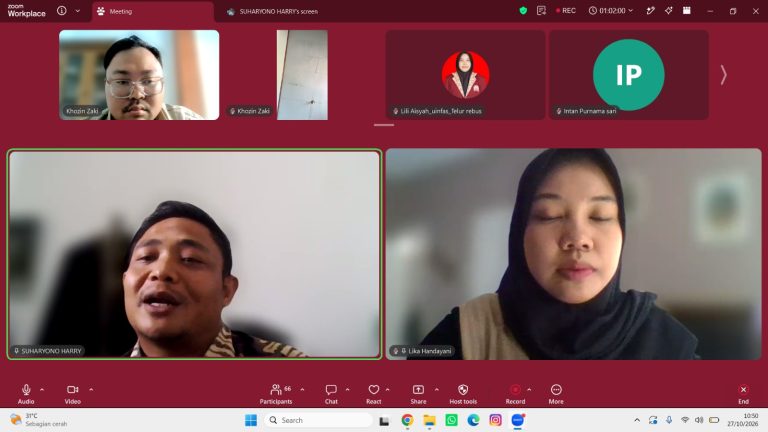Click the Zoom Workplace logo
The width and height of the screenshot is (768, 432).
tap(26, 10)
